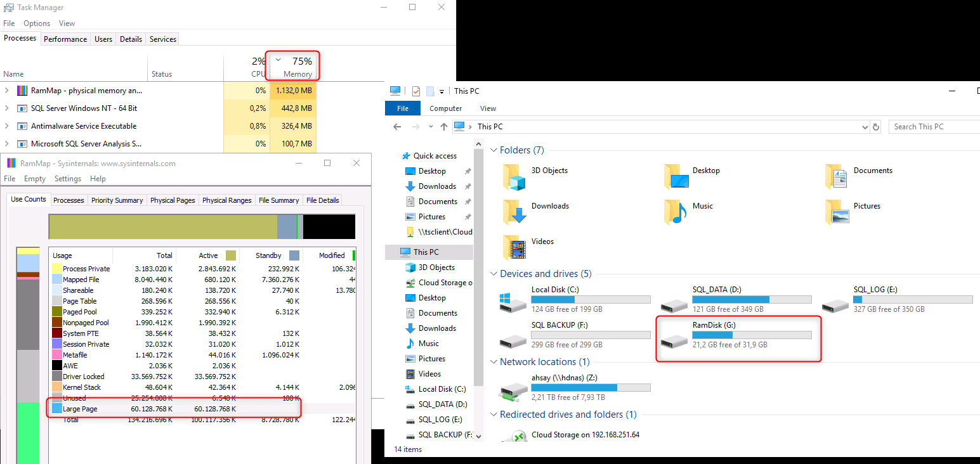Screen dimensions: 980x464
Task: Select the SQL_DATA (D:) drive
Action: tap(736, 299)
